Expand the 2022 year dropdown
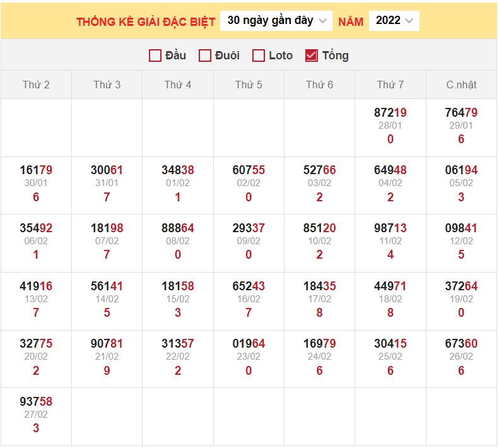Image resolution: width=499 pixels, height=448 pixels. pos(394,21)
